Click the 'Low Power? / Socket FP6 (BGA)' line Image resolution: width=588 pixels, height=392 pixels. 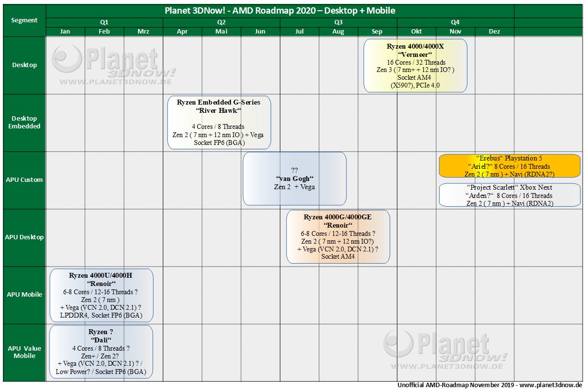tap(101, 372)
